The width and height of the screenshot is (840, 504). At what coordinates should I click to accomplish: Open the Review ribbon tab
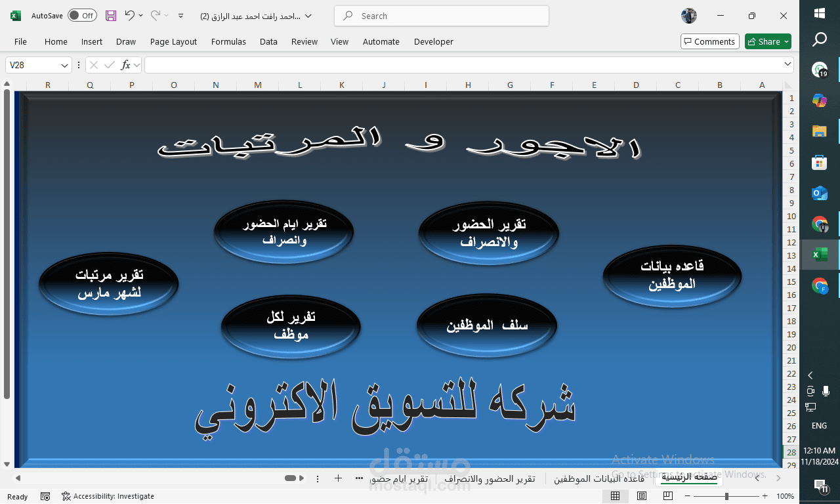[x=304, y=41]
